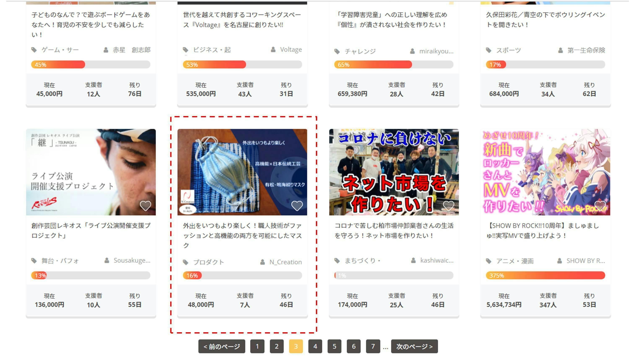Click the user icon next to 第一生命保険
Screen dimensions: 644x362
click(x=561, y=50)
